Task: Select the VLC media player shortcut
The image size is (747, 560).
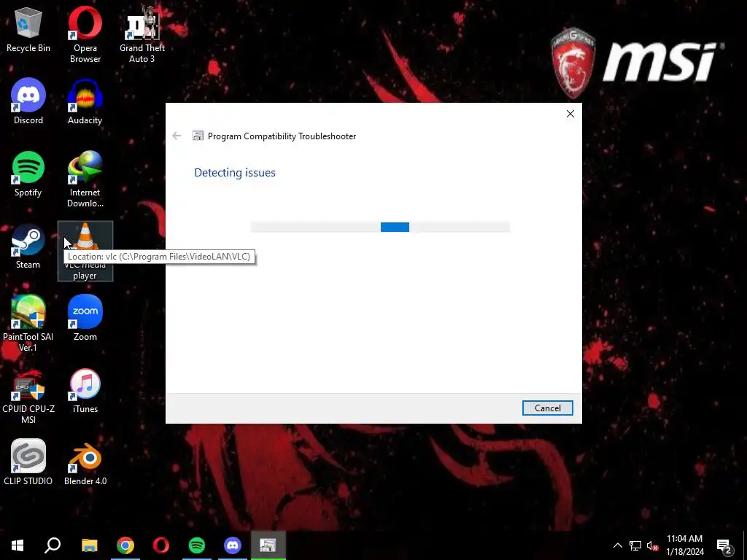Action: click(x=85, y=251)
